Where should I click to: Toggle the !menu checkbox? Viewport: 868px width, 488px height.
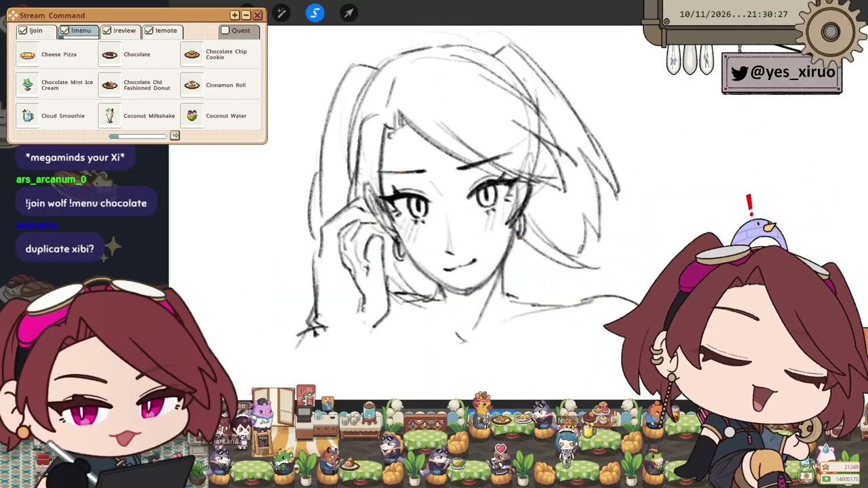pyautogui.click(x=65, y=30)
